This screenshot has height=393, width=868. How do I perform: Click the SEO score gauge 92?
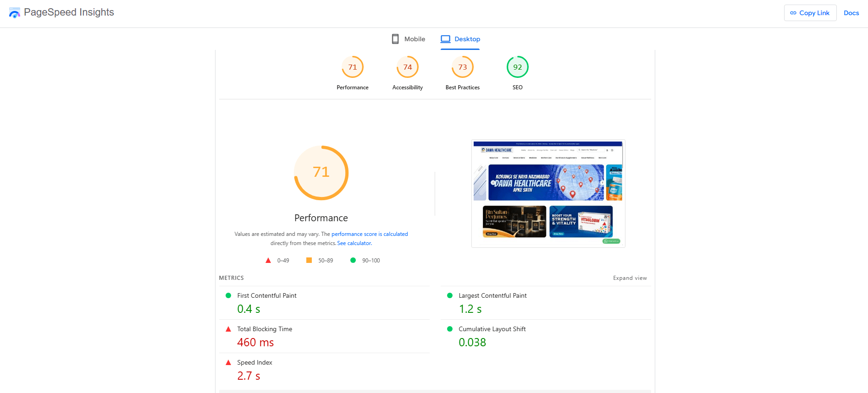(517, 67)
